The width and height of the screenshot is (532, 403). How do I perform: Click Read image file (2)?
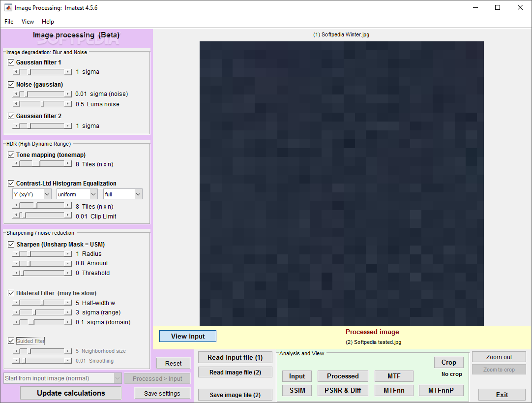pos(235,372)
